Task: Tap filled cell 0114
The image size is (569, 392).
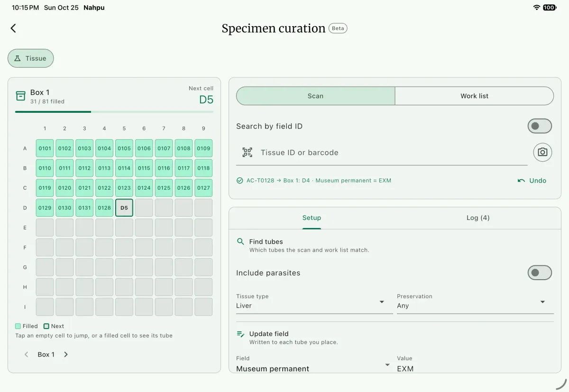Action: point(124,168)
